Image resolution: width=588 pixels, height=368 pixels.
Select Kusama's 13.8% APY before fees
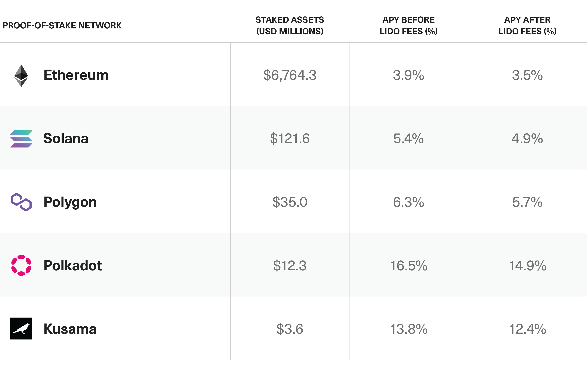(409, 329)
